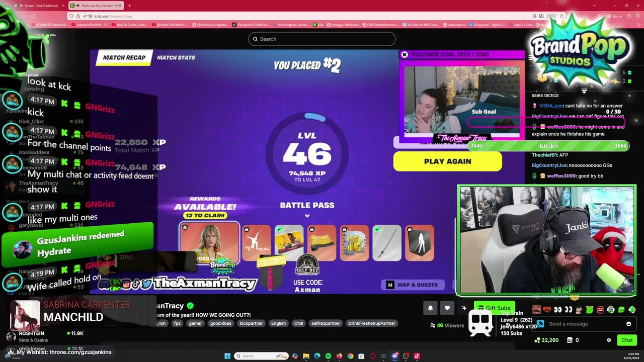The image size is (644, 362).
Task: Expand the BATTLE PASS chevron
Action: (x=307, y=216)
